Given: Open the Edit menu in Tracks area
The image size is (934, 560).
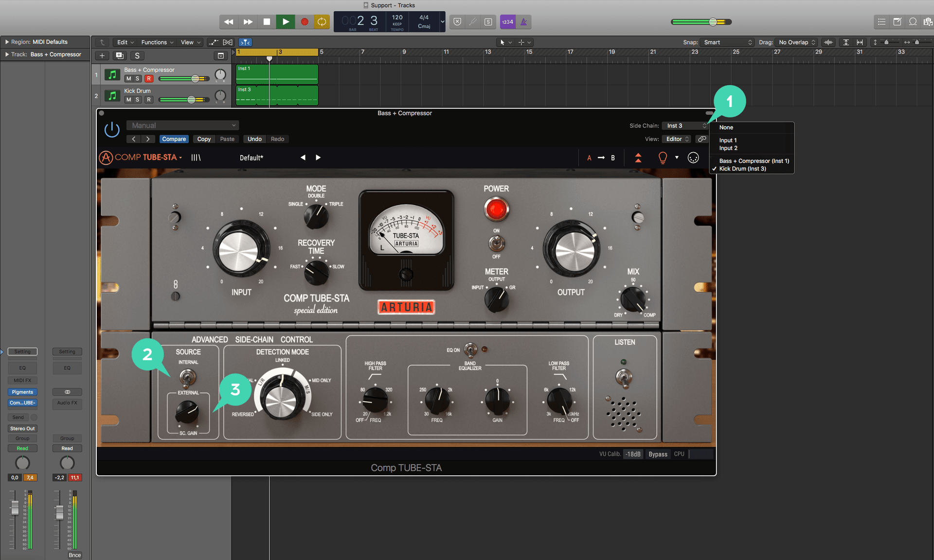Looking at the screenshot, I should 126,42.
